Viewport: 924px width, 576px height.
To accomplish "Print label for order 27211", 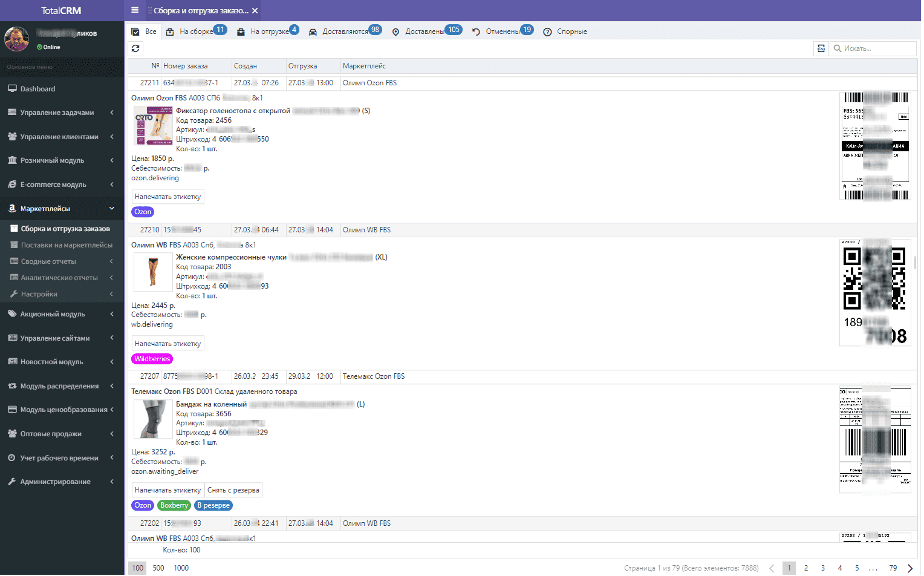I will click(168, 197).
